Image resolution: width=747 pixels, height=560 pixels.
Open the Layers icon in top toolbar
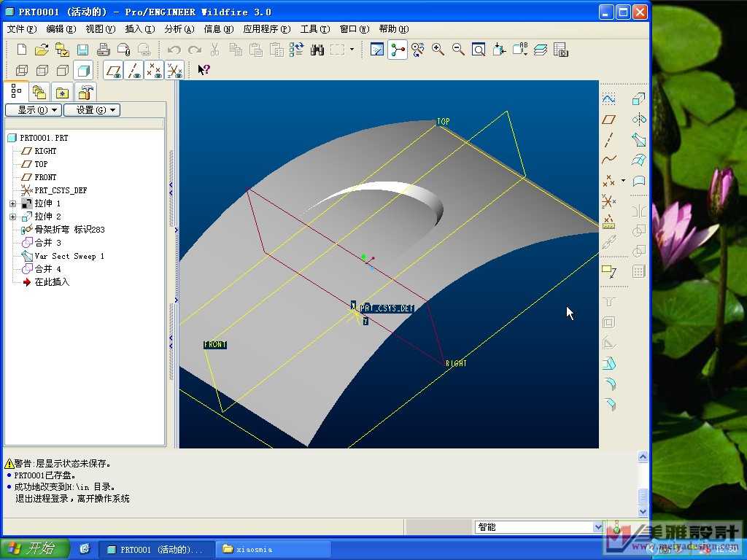pos(541,50)
